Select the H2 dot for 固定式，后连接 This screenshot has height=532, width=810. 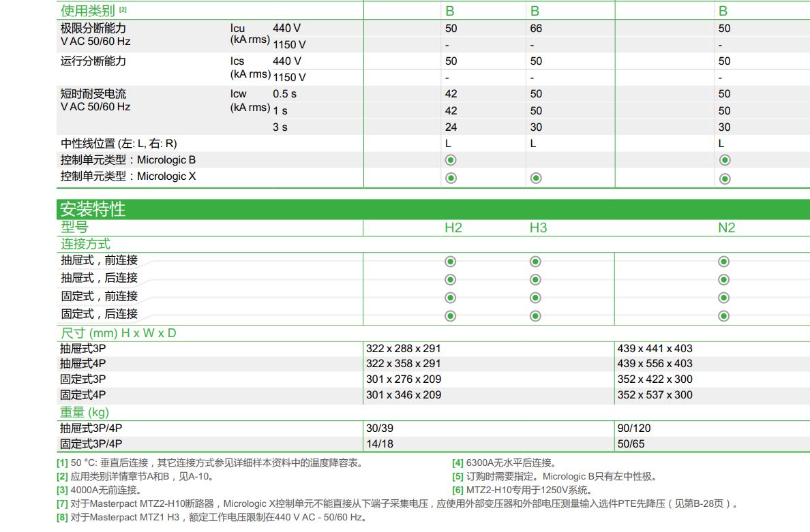pyautogui.click(x=451, y=316)
